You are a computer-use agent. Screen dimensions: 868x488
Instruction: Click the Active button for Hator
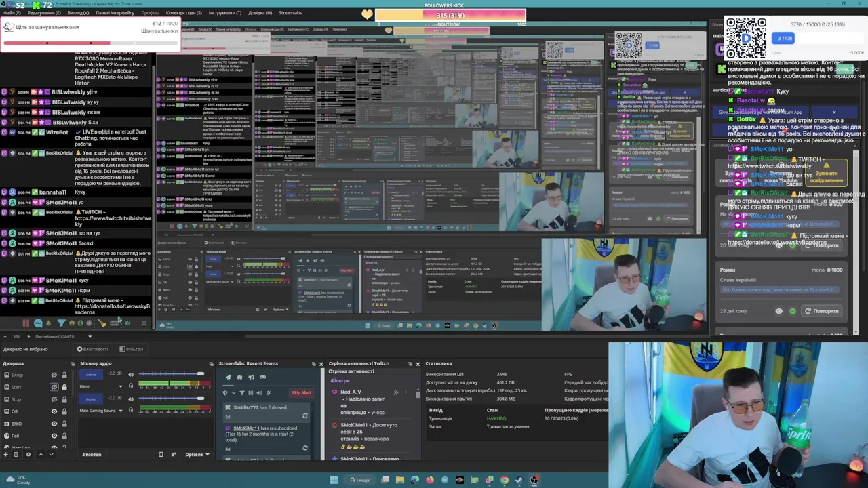pos(91,375)
